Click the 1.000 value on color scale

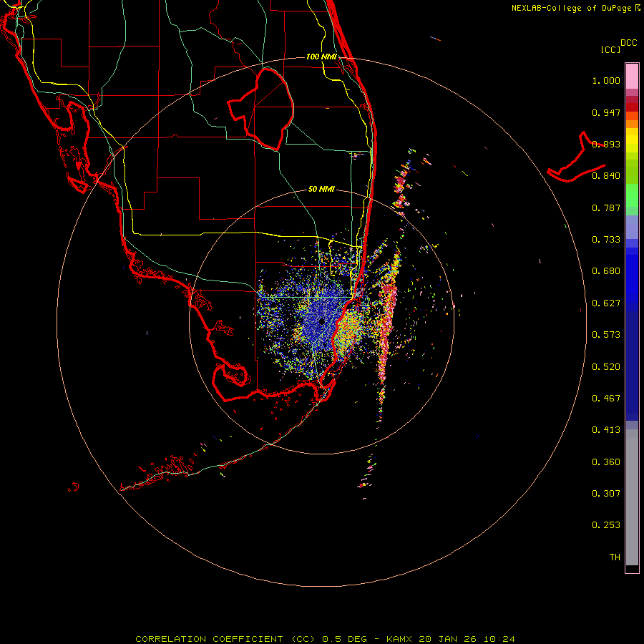coord(606,80)
